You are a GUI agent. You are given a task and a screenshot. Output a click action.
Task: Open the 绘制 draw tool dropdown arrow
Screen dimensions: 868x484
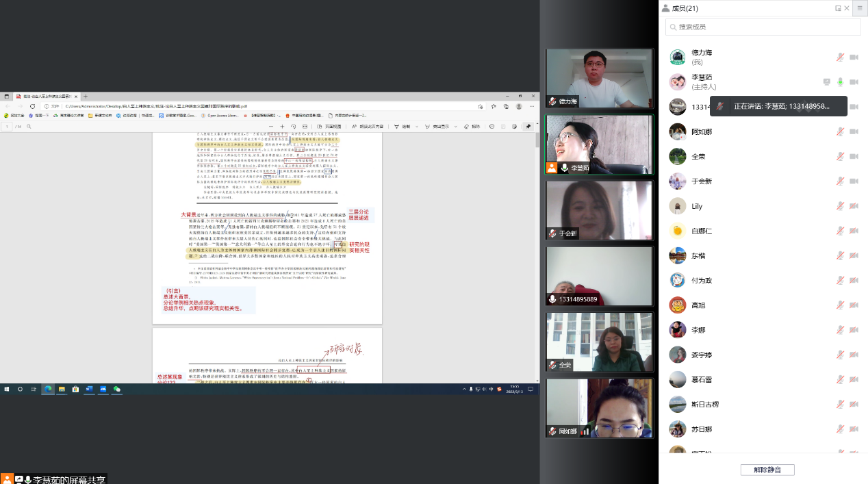416,127
